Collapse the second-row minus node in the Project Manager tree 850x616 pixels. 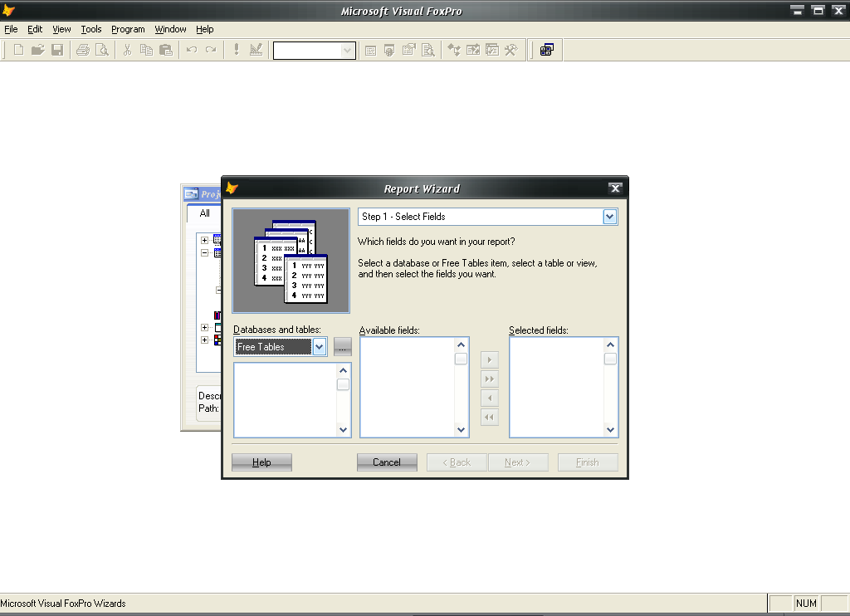[204, 253]
